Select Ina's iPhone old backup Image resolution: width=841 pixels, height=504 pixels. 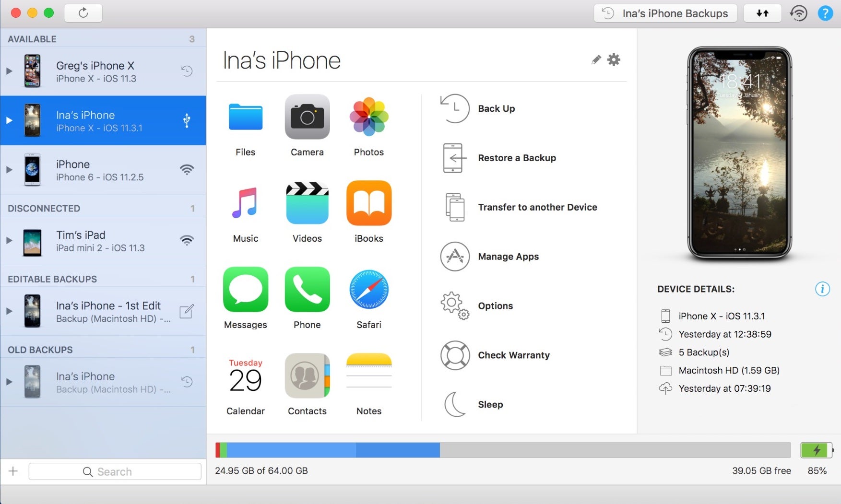pos(103,382)
